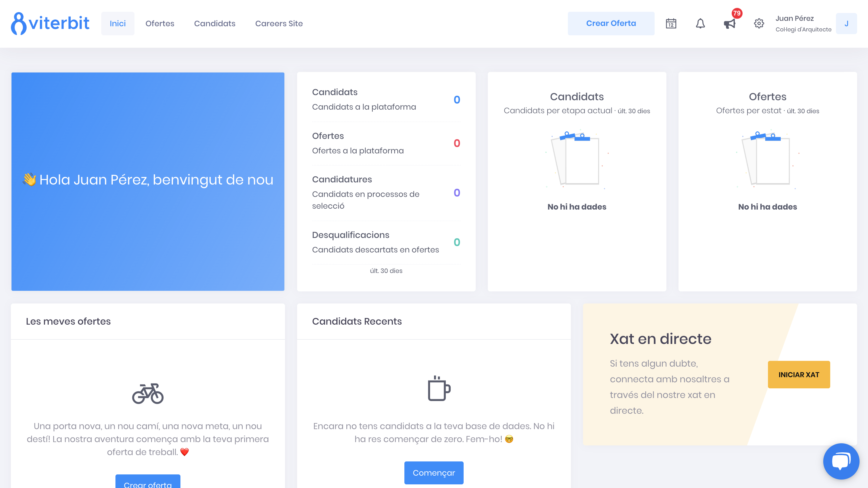Viewport: 868px width, 488px height.
Task: Click the user avatar J
Action: click(x=846, y=24)
